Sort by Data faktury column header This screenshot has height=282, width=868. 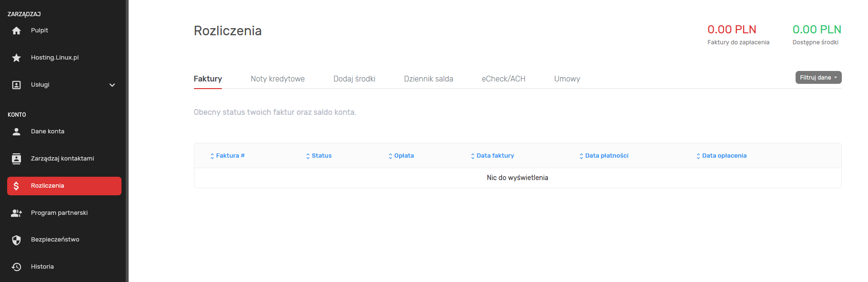(x=495, y=156)
